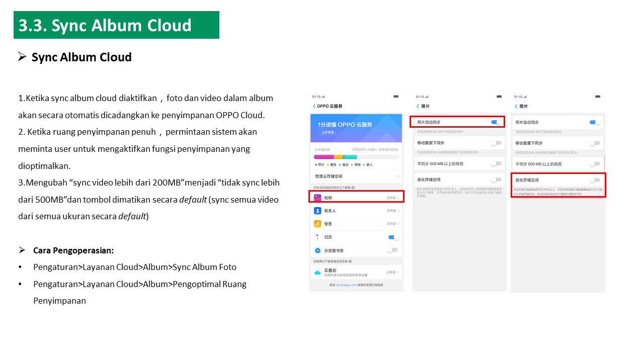Tap back arrow beside OPPO 云服务 title
The image size is (644, 362).
[314, 106]
